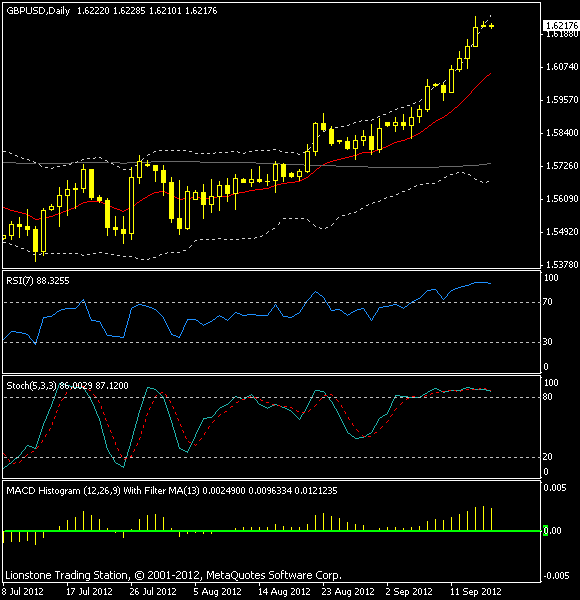Click the 14 Aug 2012 date marker

[284, 592]
